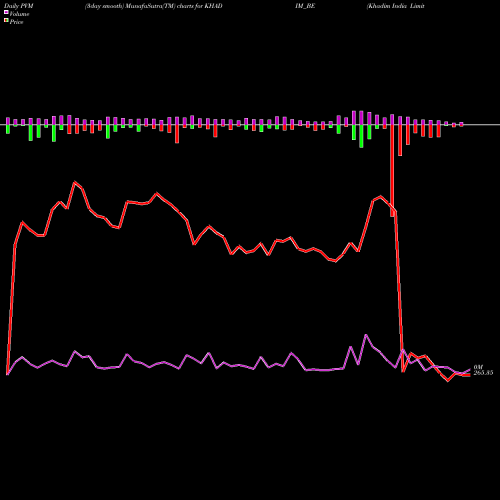Click the '(3day smooth) MunafaSutra(TM) charts for KHAD' text
Viewport: 500px width, 500px height.
153,6
